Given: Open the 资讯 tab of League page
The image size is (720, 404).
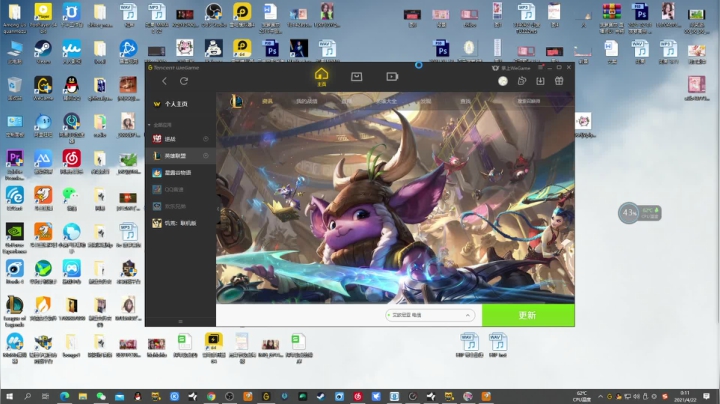Looking at the screenshot, I should tap(267, 101).
